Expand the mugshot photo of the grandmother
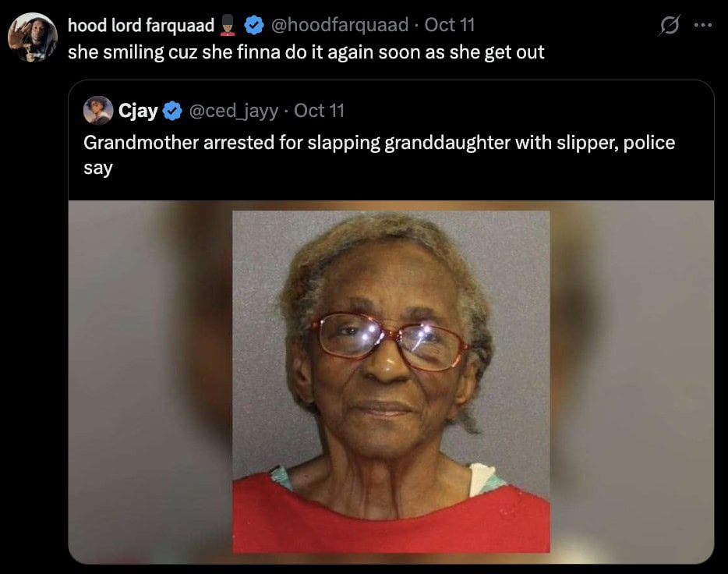The width and height of the screenshot is (728, 574). tap(391, 381)
